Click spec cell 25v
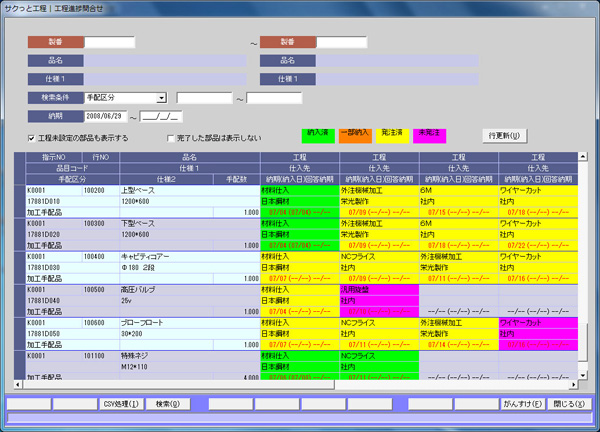The height and width of the screenshot is (432, 600). point(190,301)
